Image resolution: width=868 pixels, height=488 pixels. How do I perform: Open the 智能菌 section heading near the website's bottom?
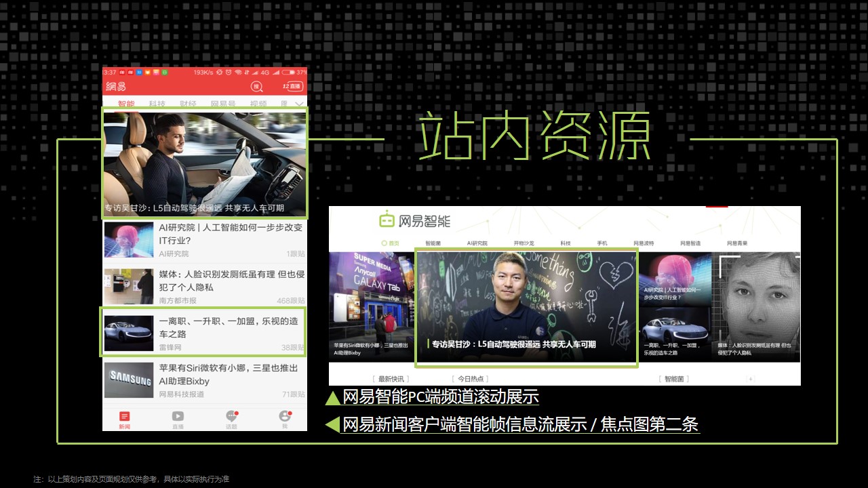click(675, 379)
